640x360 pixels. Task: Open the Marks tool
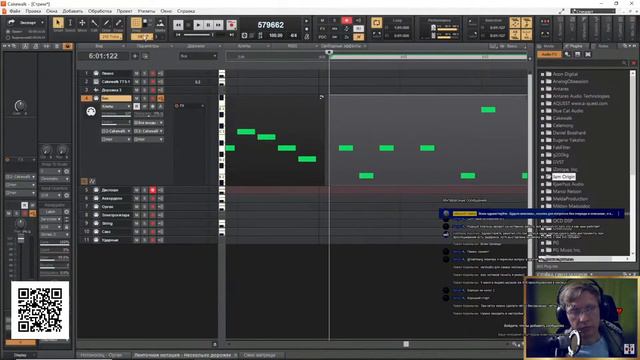[160, 23]
